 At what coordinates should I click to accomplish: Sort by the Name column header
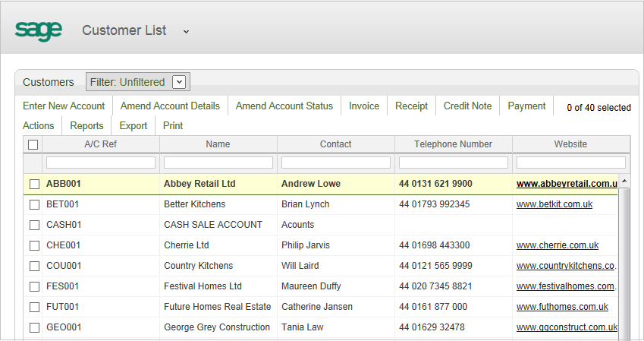click(x=218, y=144)
